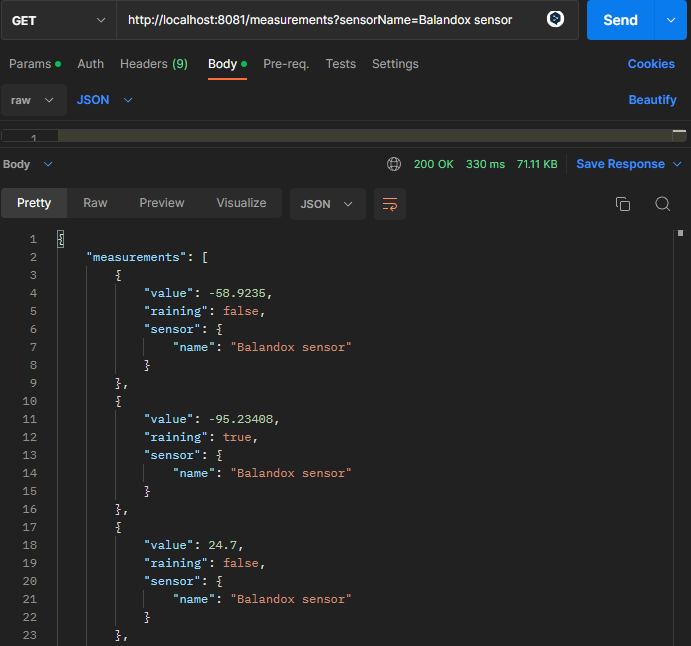Click "sensor" key on line 13
Screen dimensions: 691x646
point(172,456)
